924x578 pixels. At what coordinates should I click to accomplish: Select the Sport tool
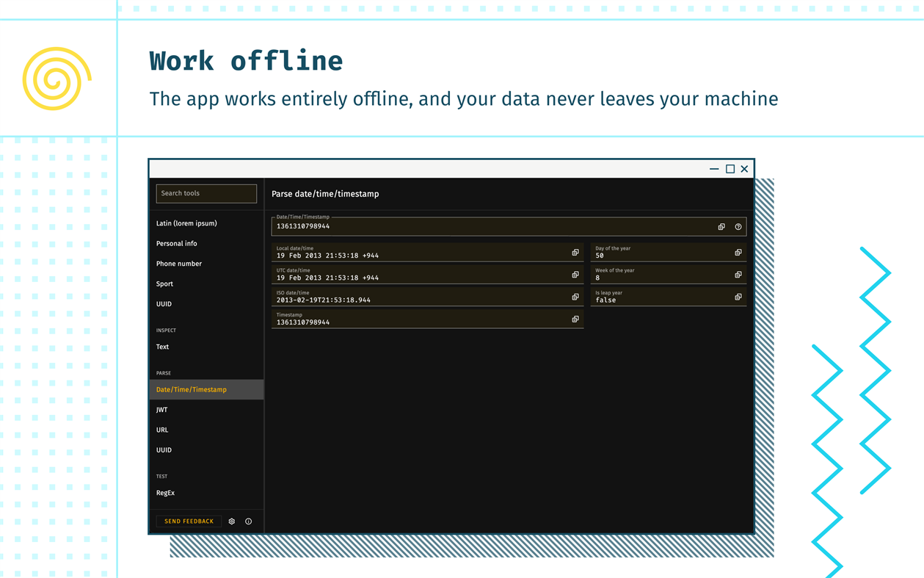click(x=165, y=283)
